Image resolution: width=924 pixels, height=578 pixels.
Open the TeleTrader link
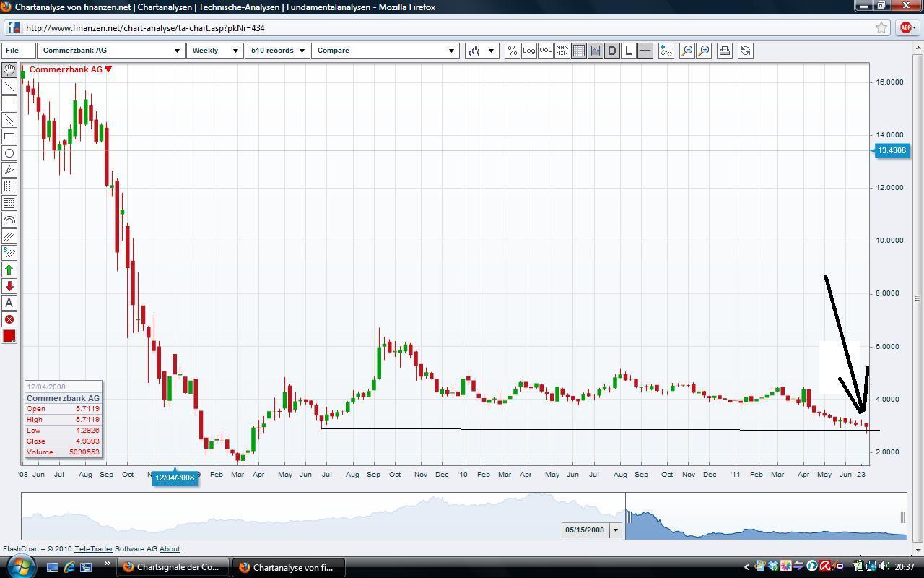[x=92, y=549]
